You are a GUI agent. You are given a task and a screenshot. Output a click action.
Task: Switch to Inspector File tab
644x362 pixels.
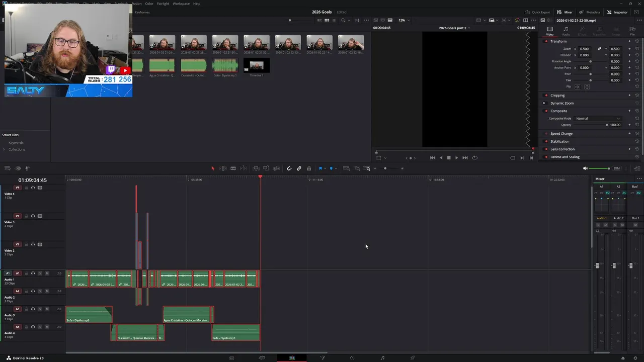(632, 31)
